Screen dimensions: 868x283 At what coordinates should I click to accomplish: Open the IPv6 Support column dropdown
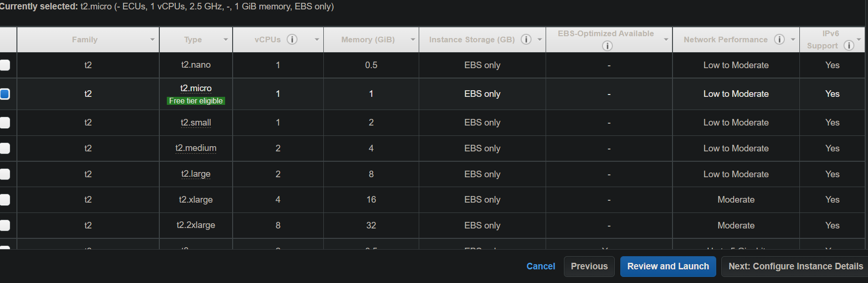tap(859, 39)
